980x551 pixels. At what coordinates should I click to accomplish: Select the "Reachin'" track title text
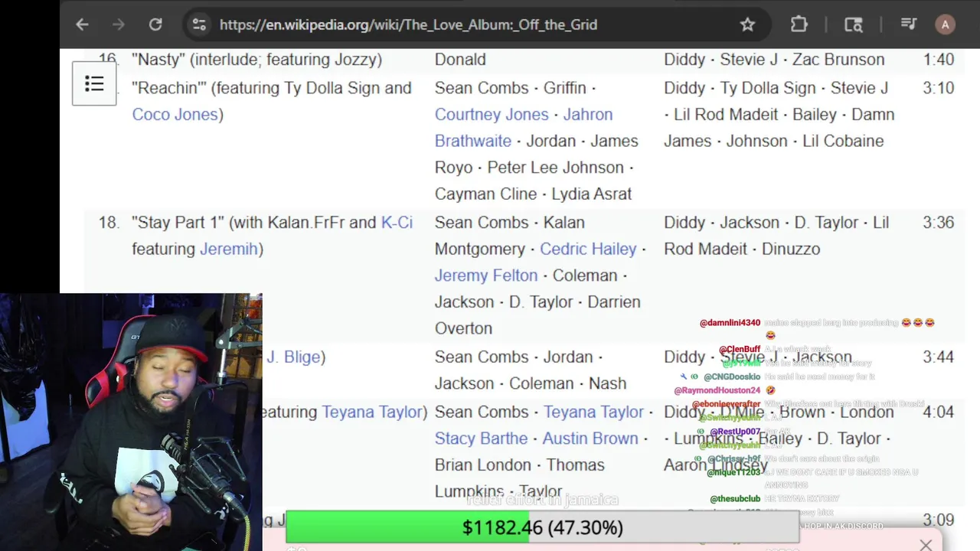169,88
